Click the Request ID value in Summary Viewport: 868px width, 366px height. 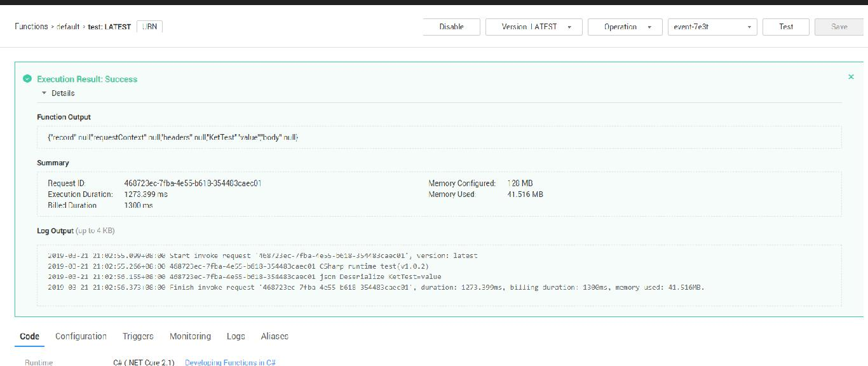click(x=193, y=183)
